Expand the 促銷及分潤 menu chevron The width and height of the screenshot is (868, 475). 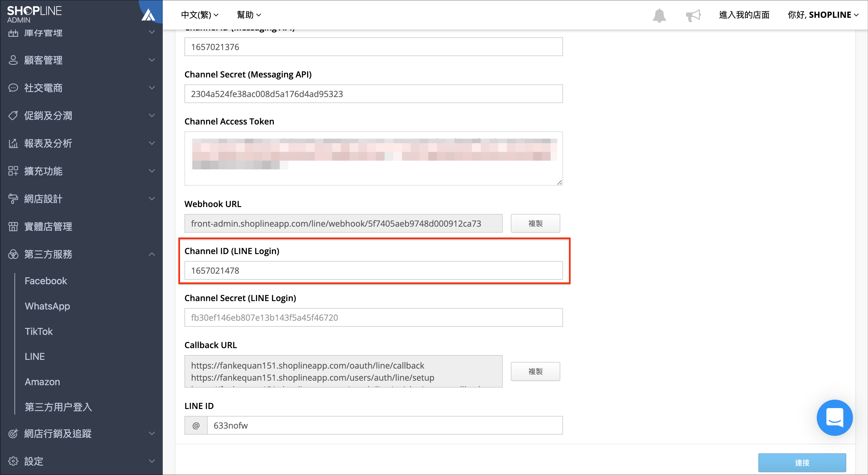[152, 115]
